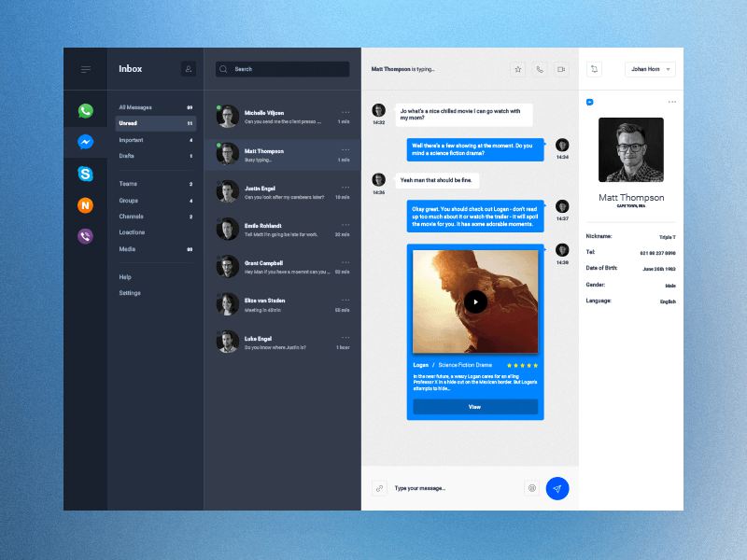The height and width of the screenshot is (560, 747).
Task: Send message with the paper plane button
Action: click(x=557, y=488)
